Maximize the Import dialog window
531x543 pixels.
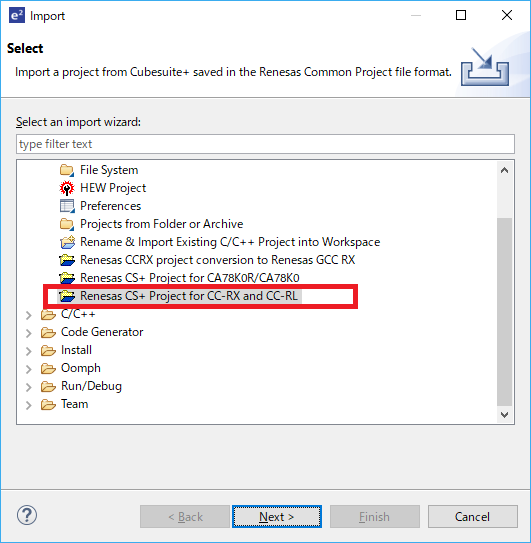pos(461,15)
